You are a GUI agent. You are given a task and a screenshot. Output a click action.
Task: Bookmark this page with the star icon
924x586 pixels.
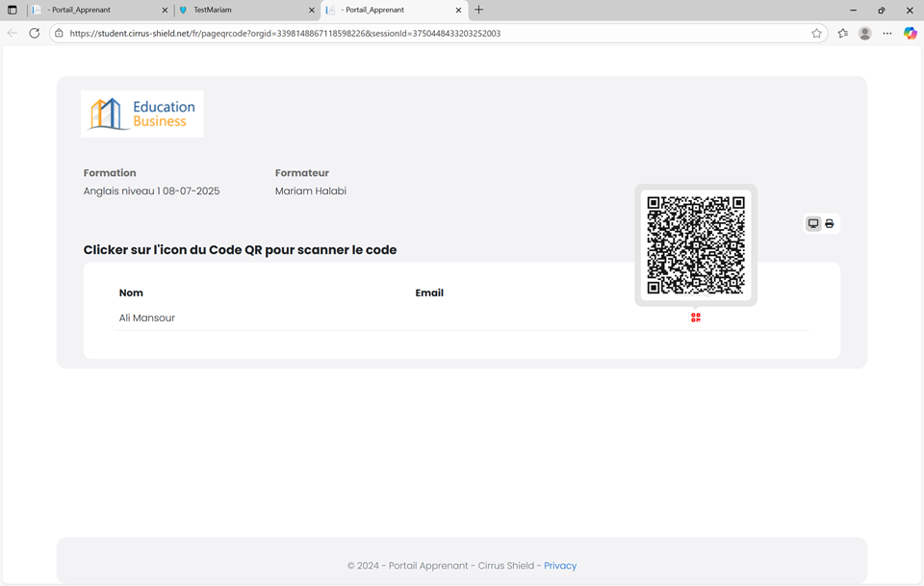816,34
